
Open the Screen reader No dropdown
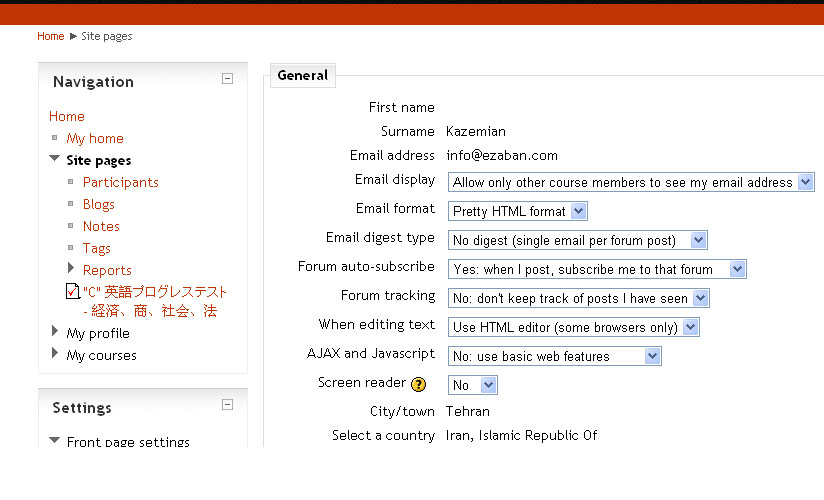point(472,385)
